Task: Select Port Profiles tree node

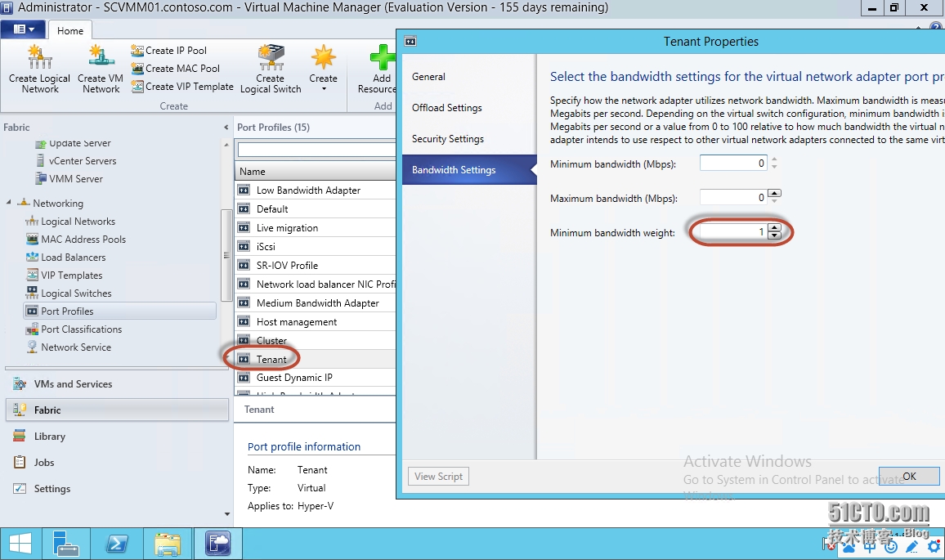Action: [x=119, y=311]
